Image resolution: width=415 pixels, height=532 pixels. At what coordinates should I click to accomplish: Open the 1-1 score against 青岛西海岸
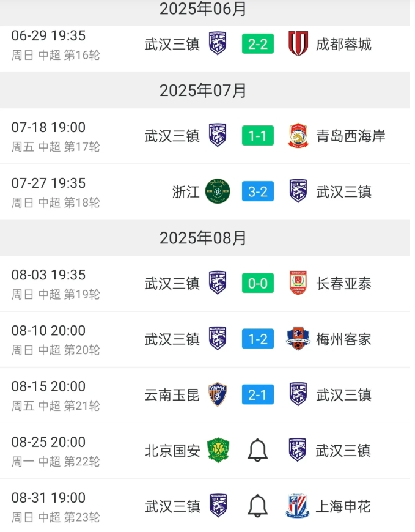pos(258,136)
